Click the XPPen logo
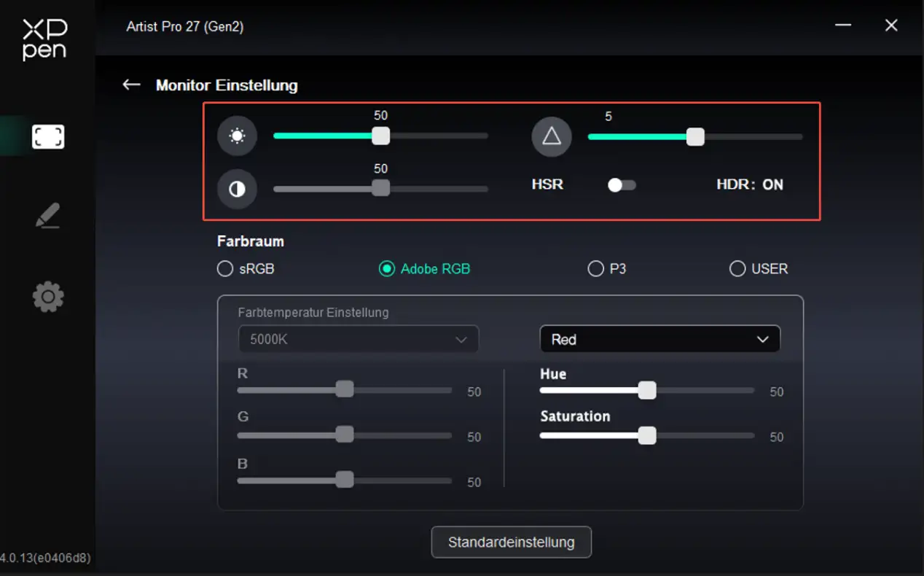 coord(44,39)
